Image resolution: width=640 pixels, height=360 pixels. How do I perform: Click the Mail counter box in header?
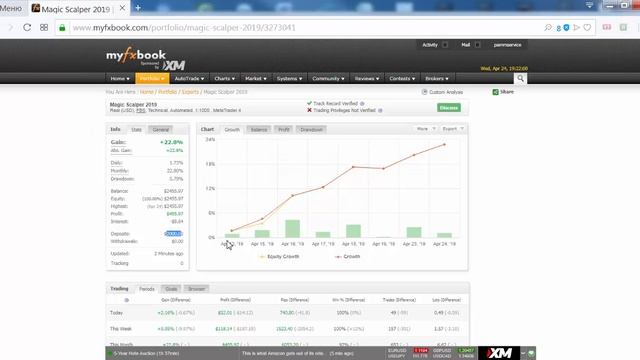pos(477,45)
